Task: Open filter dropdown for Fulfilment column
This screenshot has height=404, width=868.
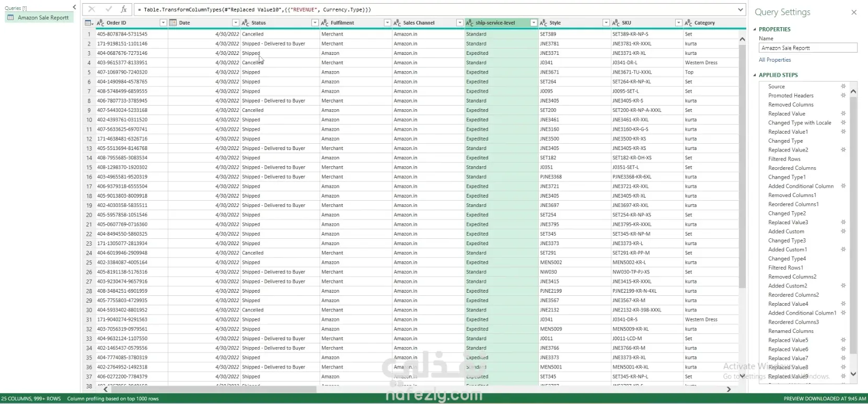Action: (387, 23)
